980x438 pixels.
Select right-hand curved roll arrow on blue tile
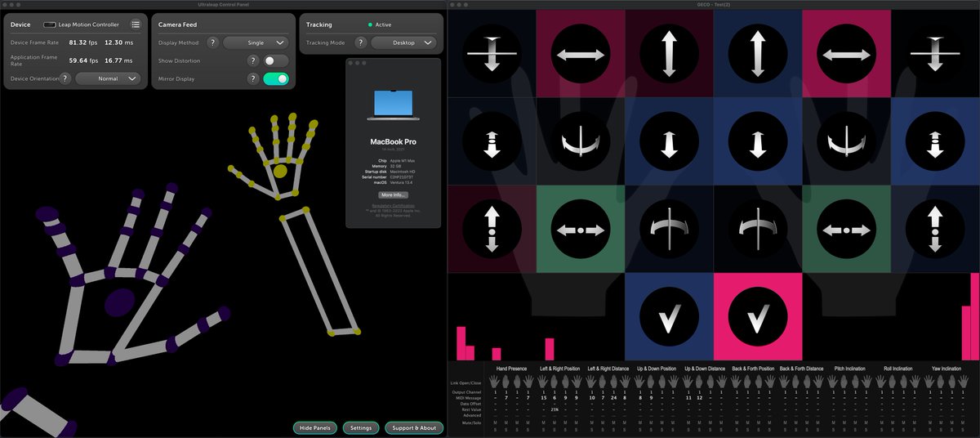click(846, 141)
